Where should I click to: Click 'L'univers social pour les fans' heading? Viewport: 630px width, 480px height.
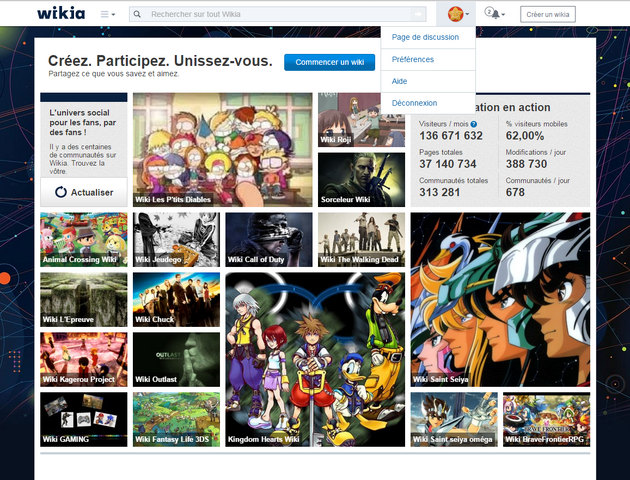tap(83, 123)
